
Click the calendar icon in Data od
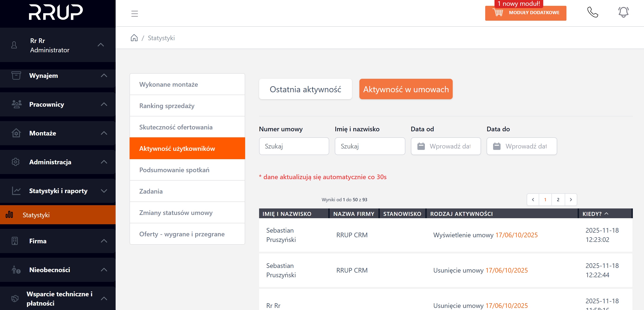click(x=421, y=146)
